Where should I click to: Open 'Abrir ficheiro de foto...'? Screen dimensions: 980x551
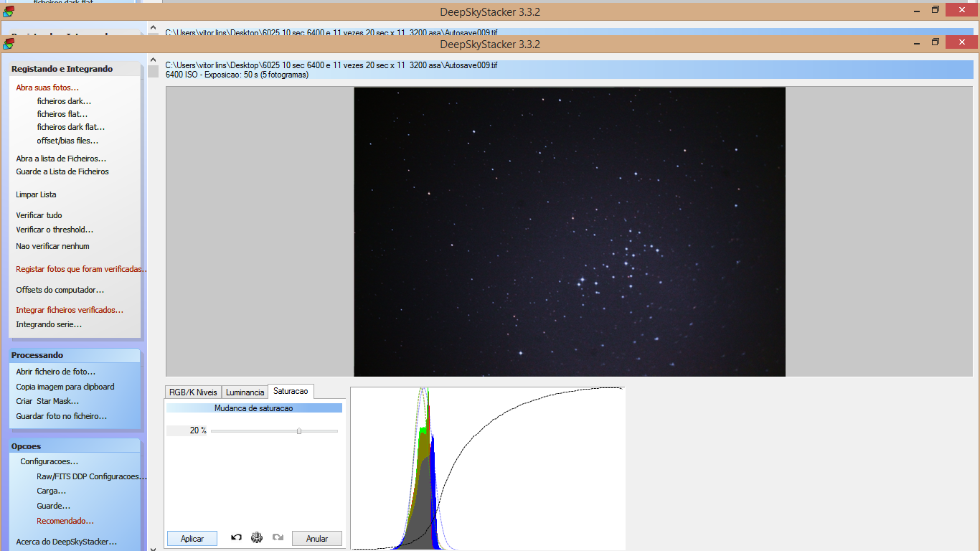tap(55, 372)
